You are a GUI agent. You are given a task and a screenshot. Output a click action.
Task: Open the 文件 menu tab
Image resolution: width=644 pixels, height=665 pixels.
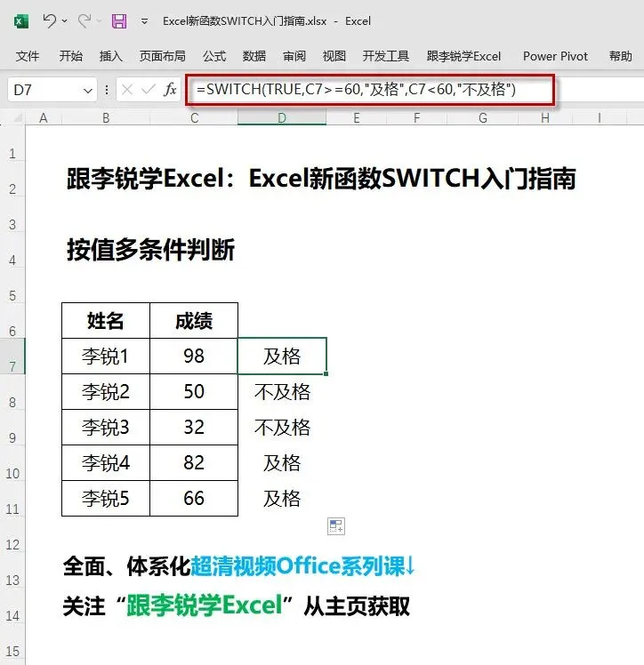pos(28,56)
